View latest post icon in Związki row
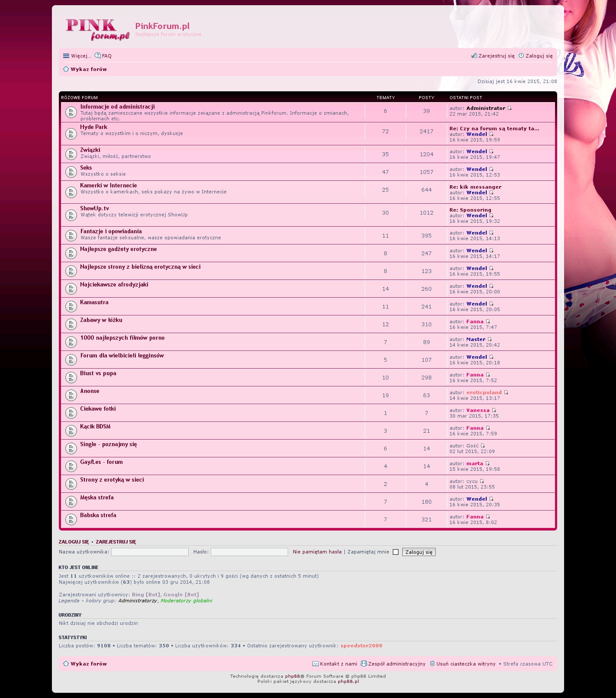616x698 pixels. [x=491, y=151]
